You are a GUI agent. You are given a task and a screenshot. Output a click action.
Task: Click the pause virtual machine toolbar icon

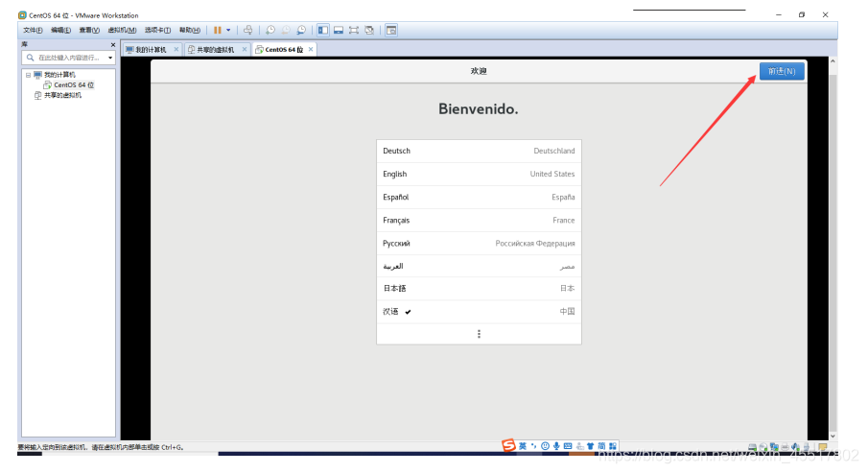point(218,31)
